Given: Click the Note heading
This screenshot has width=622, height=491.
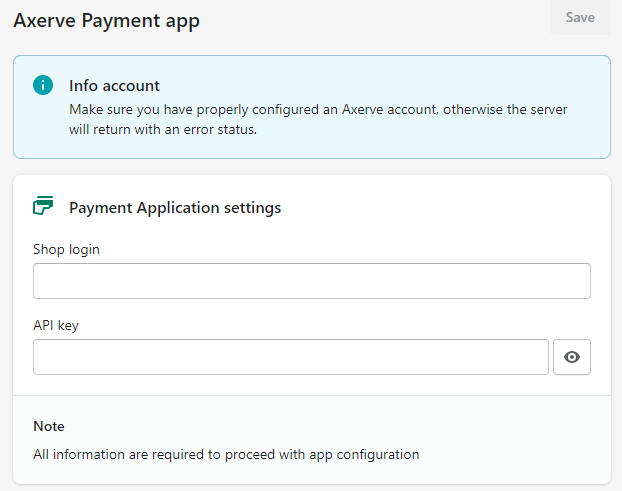Looking at the screenshot, I should point(49,426).
